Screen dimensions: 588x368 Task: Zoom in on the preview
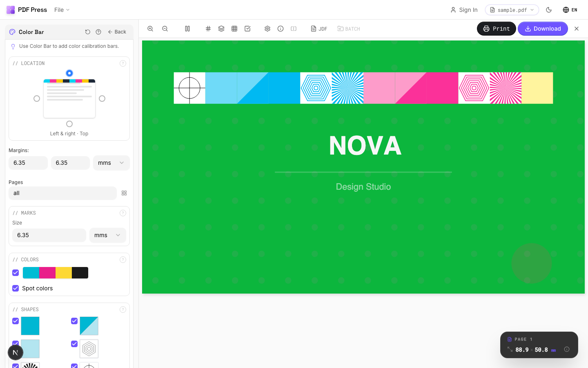(x=150, y=29)
